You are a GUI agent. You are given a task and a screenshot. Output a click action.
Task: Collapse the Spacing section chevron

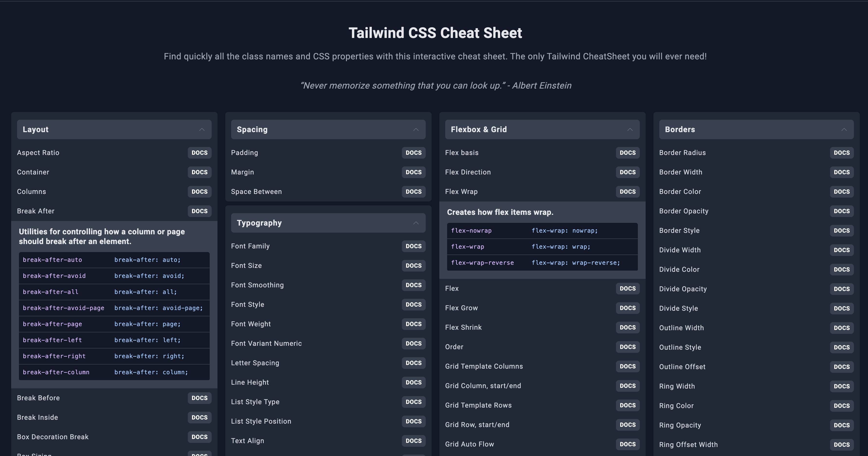(x=416, y=129)
